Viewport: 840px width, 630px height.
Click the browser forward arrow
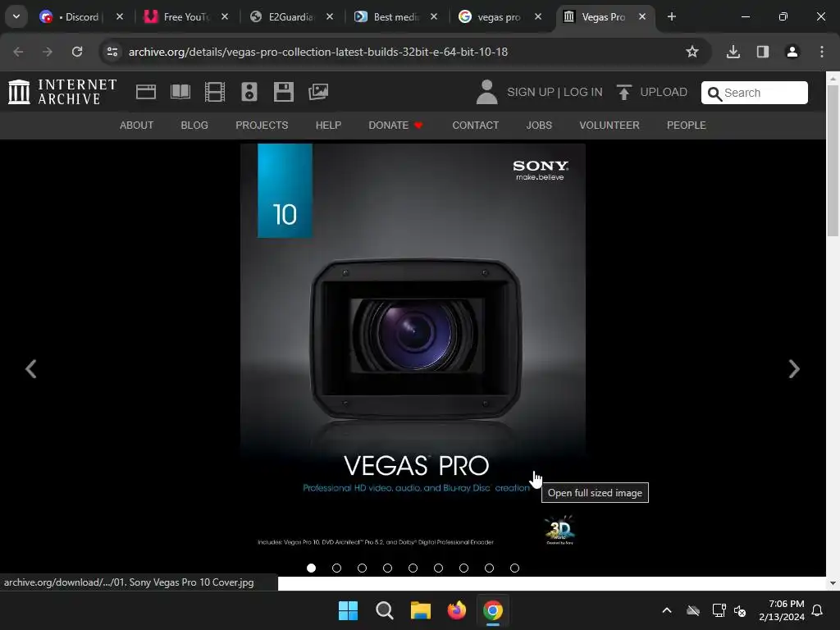pyautogui.click(x=48, y=52)
